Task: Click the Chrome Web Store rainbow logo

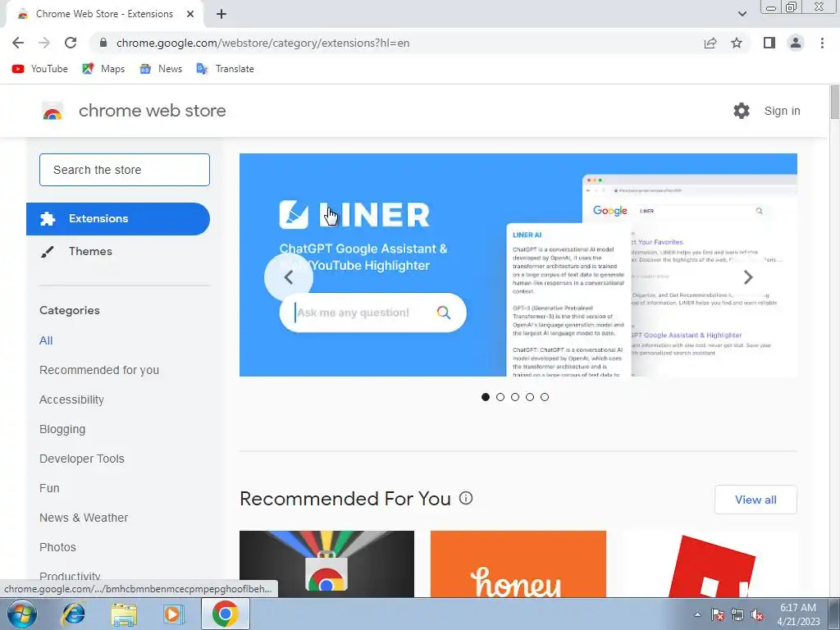Action: coord(52,111)
